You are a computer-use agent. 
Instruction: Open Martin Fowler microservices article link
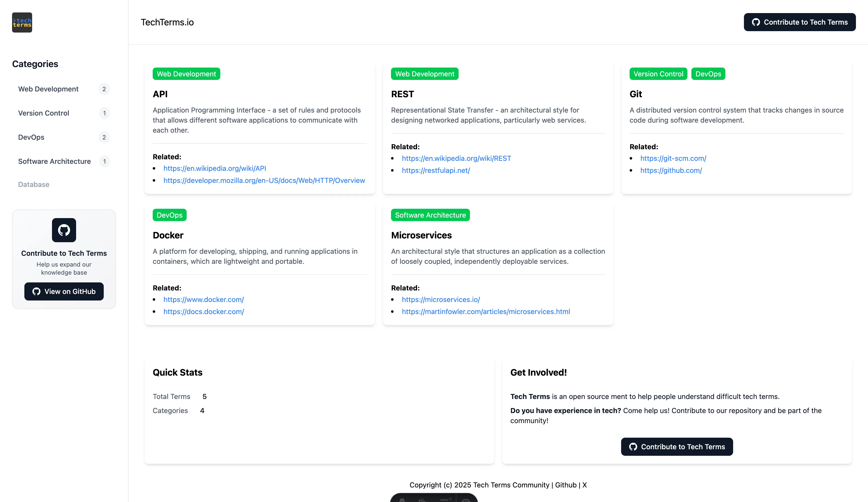click(x=486, y=312)
